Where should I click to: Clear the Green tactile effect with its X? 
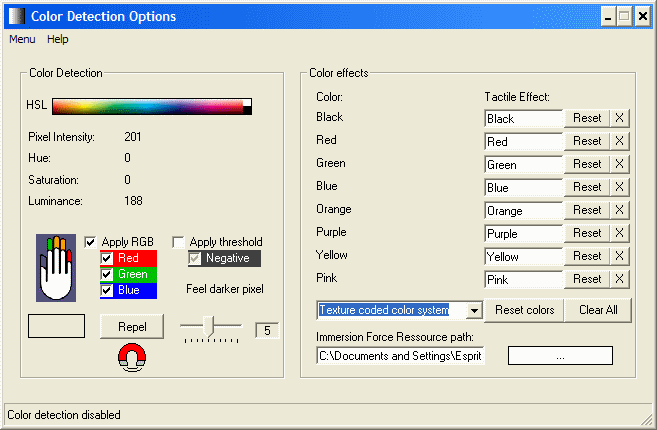pos(619,164)
